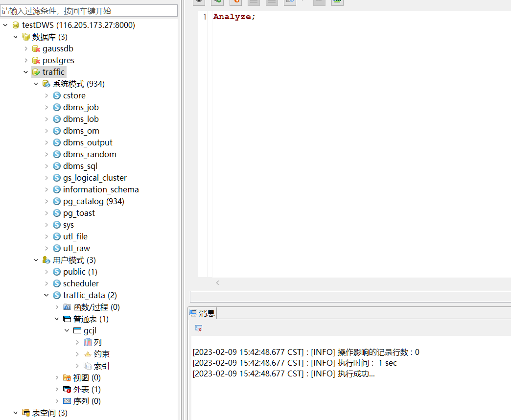This screenshot has width=511, height=420.
Task: Click the 表空间 (3) tablespace icon
Action: point(26,413)
